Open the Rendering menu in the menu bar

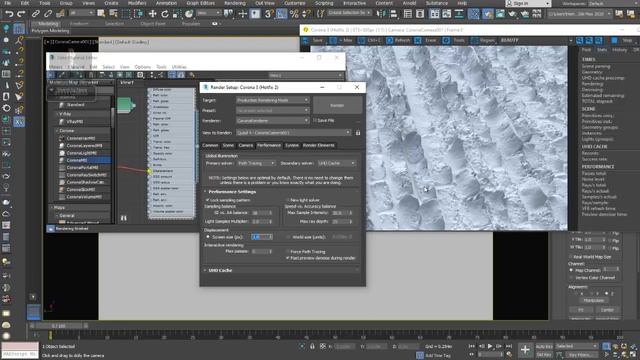coord(235,3)
